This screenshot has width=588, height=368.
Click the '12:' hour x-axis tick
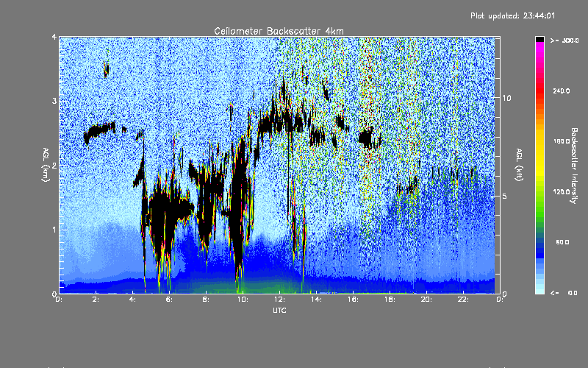(279, 300)
